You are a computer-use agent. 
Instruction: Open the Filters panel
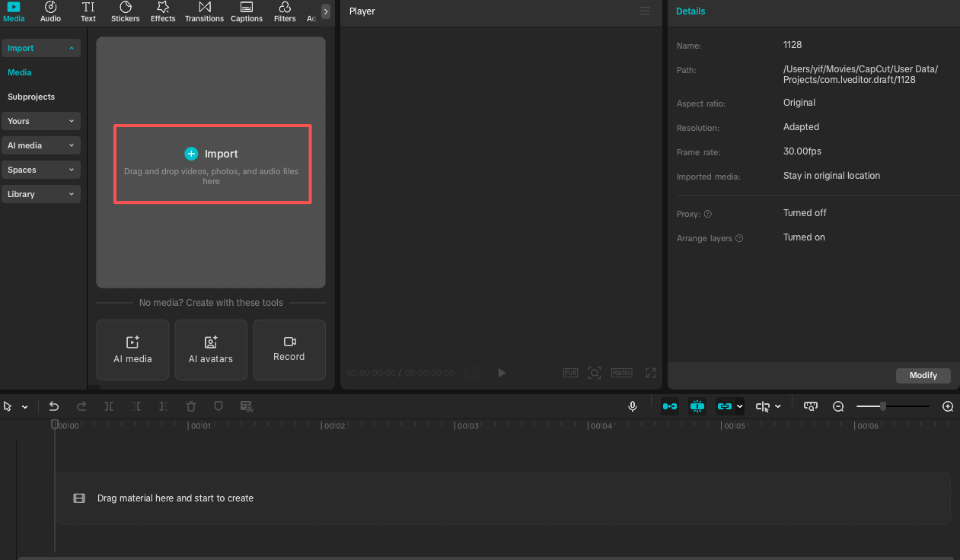click(284, 12)
